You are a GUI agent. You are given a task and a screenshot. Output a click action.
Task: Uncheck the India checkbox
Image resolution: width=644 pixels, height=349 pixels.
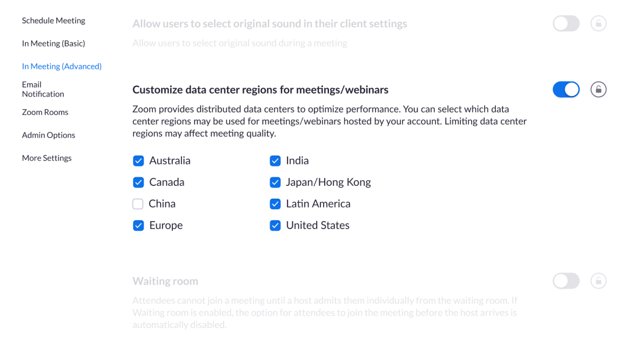pyautogui.click(x=275, y=161)
